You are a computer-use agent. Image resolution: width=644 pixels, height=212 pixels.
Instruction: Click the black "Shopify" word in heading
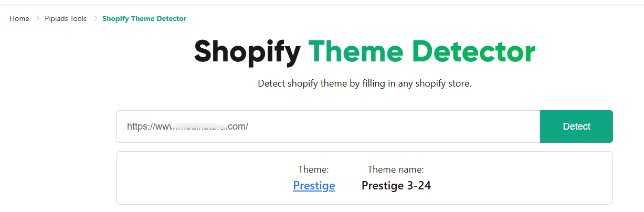[x=247, y=51]
